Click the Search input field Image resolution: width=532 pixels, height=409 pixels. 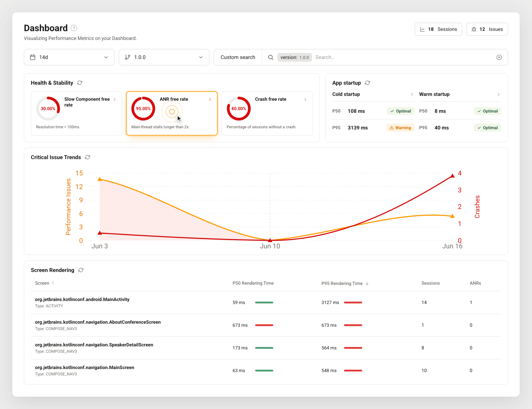click(404, 57)
